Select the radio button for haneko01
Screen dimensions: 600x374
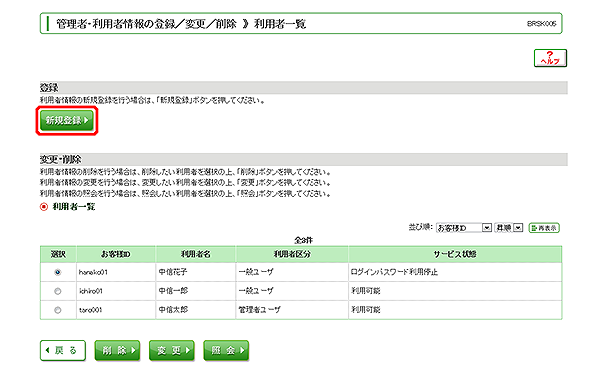click(58, 272)
